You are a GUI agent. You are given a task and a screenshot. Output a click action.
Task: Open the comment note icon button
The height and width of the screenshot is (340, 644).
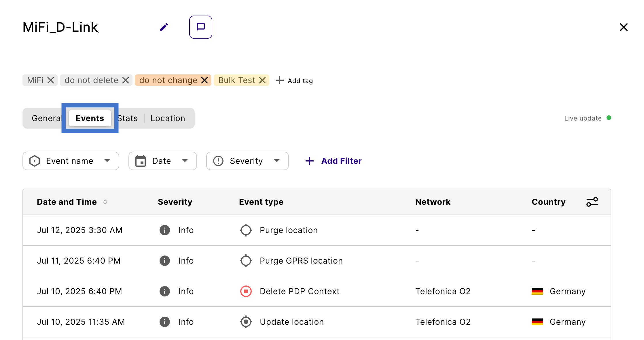pos(200,27)
